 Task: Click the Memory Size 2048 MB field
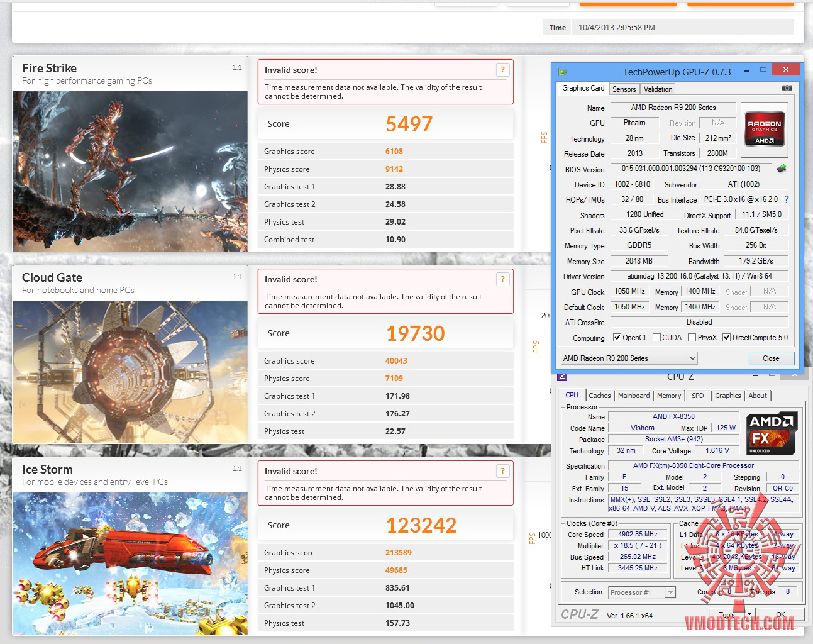pos(639,261)
